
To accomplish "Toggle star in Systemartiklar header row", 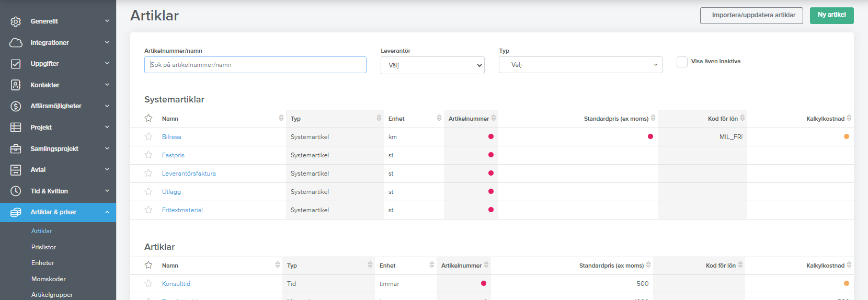I will 149,118.
